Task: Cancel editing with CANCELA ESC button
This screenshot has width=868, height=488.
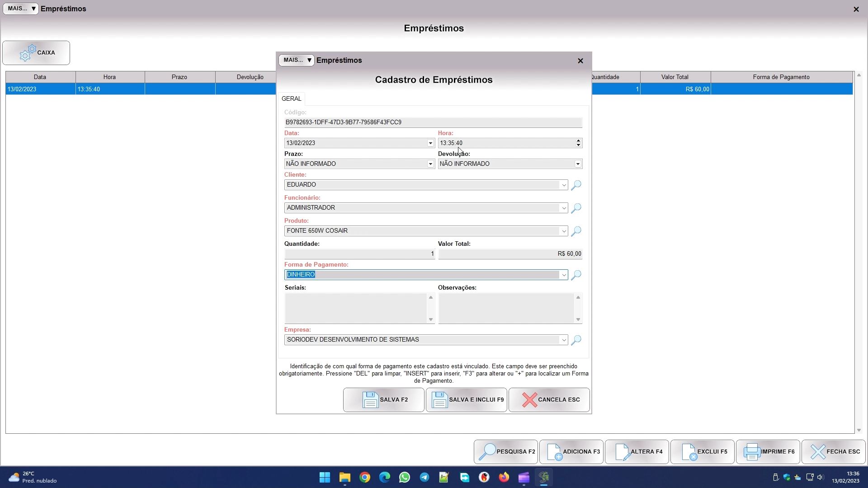Action: coord(549,400)
